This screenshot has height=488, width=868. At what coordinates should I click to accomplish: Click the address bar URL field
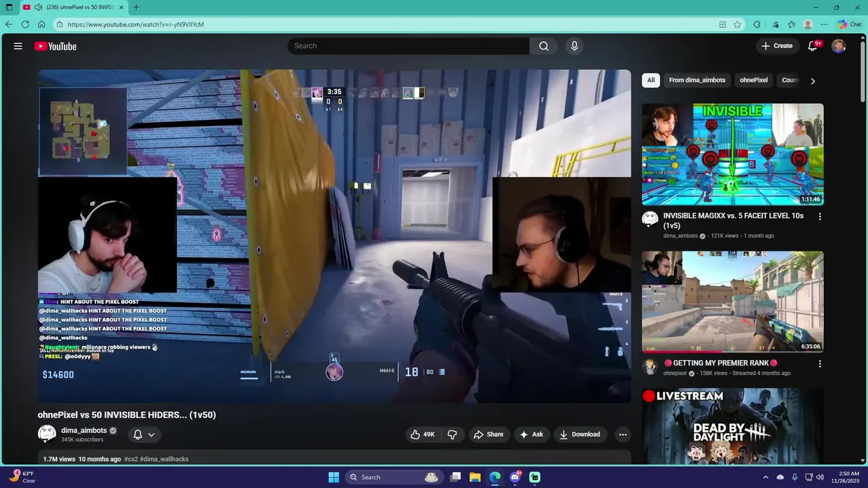pyautogui.click(x=387, y=24)
